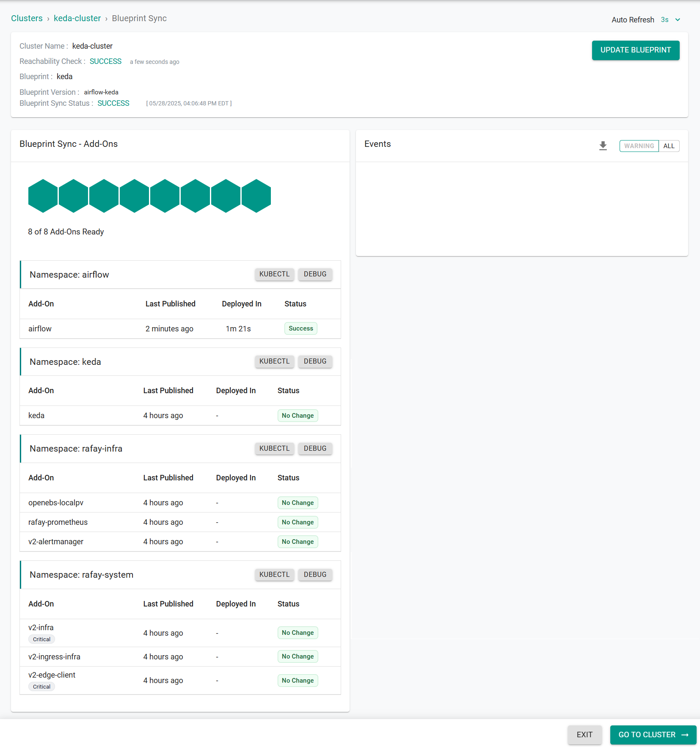Click No Change badge for keda add-on
The image size is (700, 747).
pyautogui.click(x=298, y=416)
